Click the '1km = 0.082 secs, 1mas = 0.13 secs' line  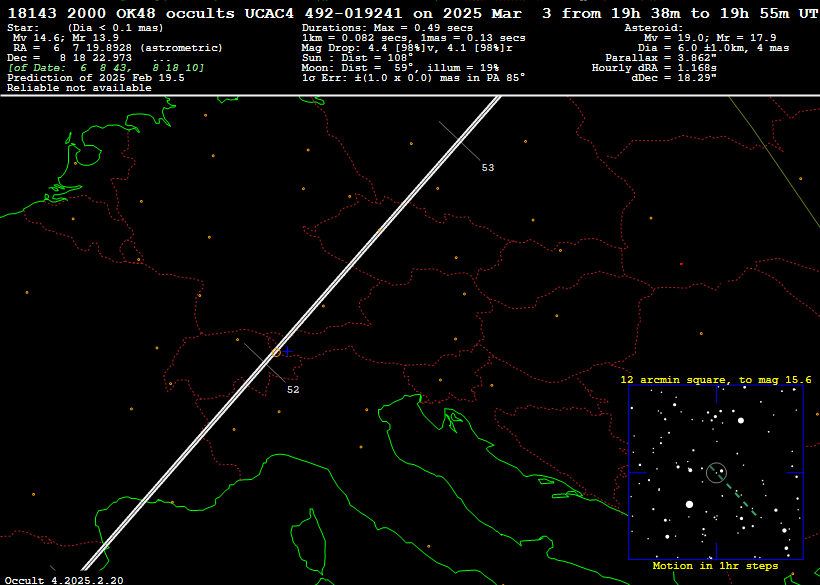click(414, 38)
